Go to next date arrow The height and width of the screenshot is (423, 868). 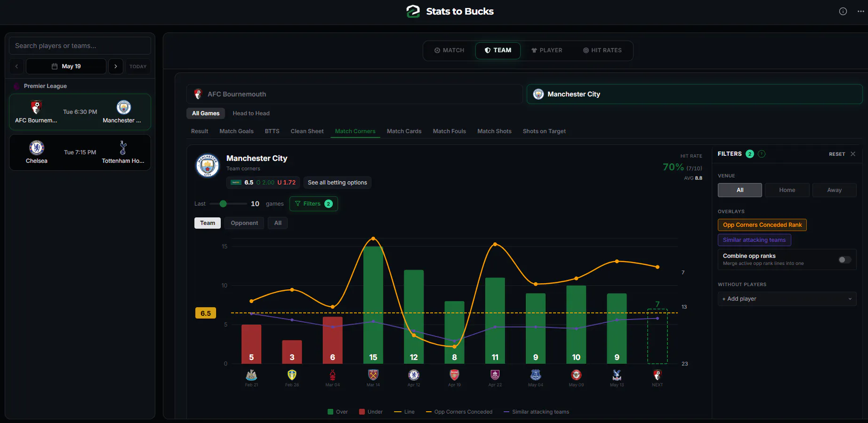(x=116, y=66)
